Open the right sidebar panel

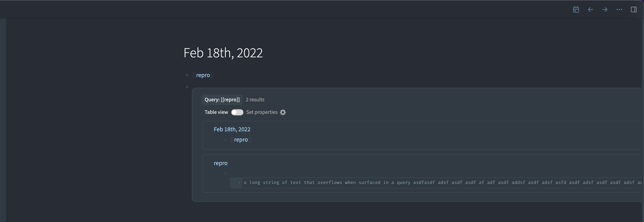point(634,9)
